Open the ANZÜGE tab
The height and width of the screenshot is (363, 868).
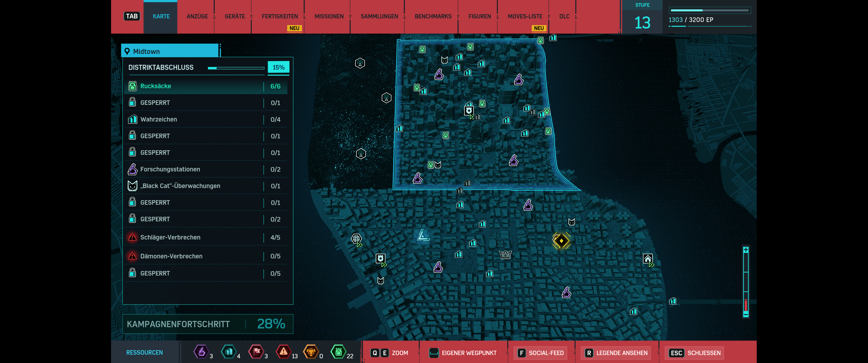pos(197,16)
